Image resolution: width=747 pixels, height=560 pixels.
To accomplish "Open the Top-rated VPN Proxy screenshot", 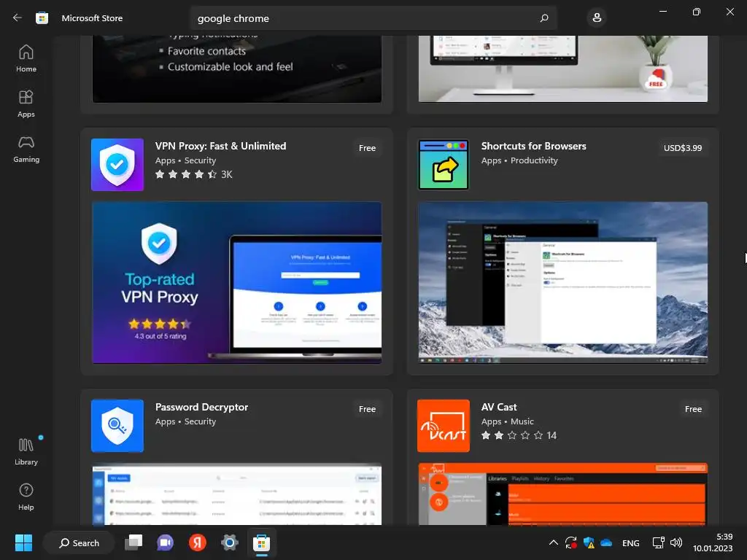I will (237, 283).
